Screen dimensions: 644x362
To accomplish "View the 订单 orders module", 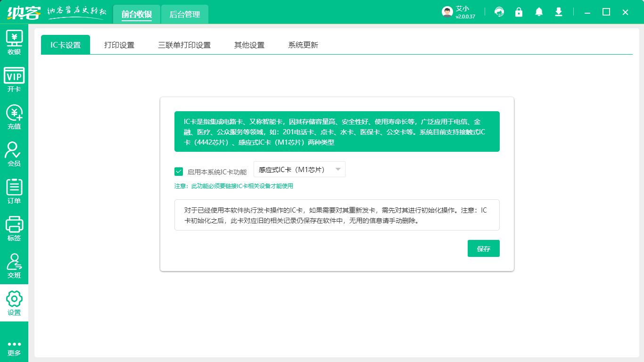I will pos(14,192).
